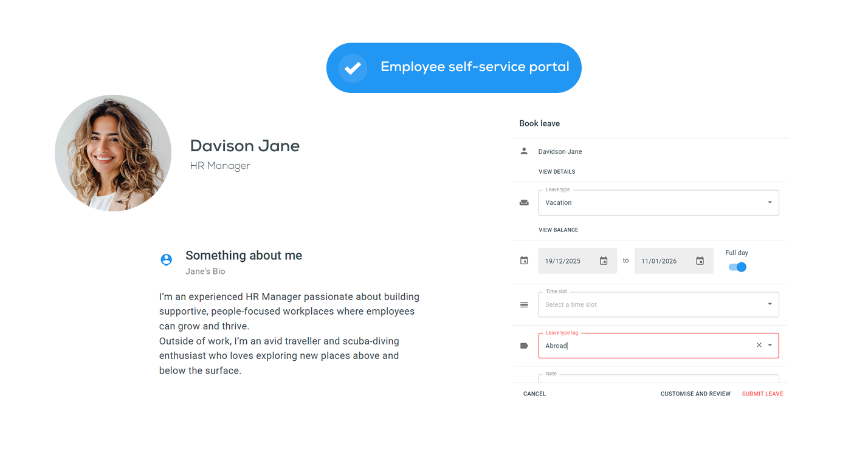Viewport: 868px width, 475px height.
Task: Submit the leave request
Action: (x=762, y=394)
